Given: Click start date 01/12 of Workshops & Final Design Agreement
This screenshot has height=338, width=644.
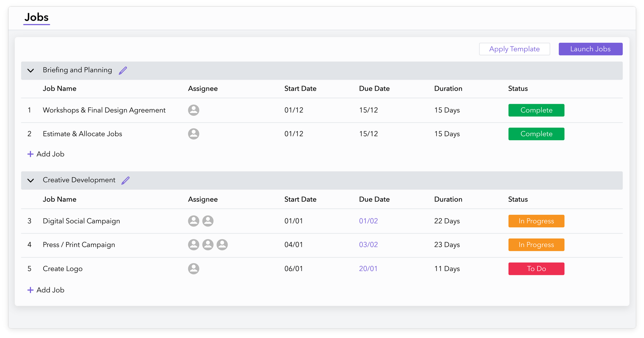Looking at the screenshot, I should (294, 110).
